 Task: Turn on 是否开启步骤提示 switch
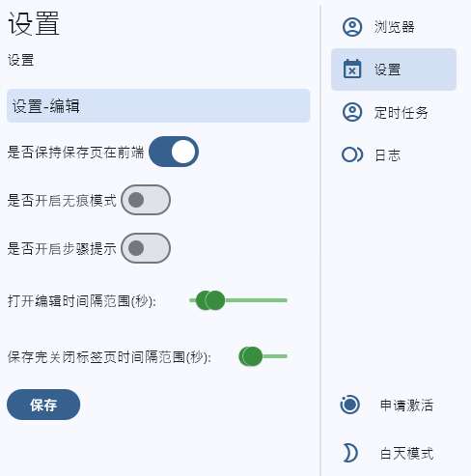point(146,248)
